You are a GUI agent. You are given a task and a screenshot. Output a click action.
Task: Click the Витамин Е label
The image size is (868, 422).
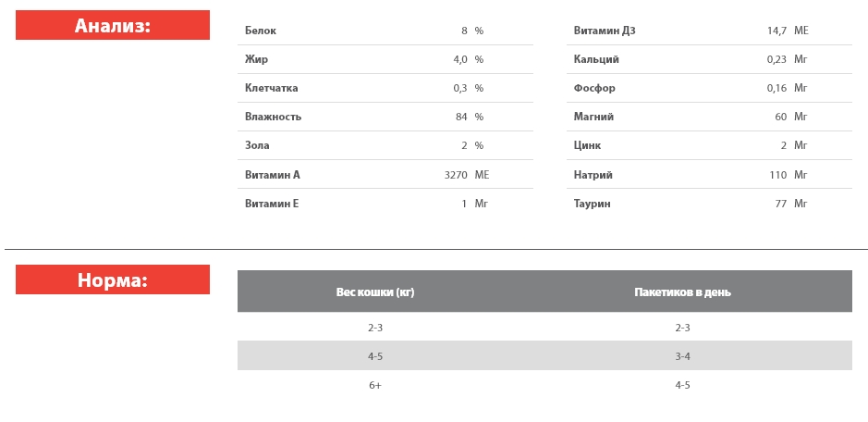click(272, 204)
